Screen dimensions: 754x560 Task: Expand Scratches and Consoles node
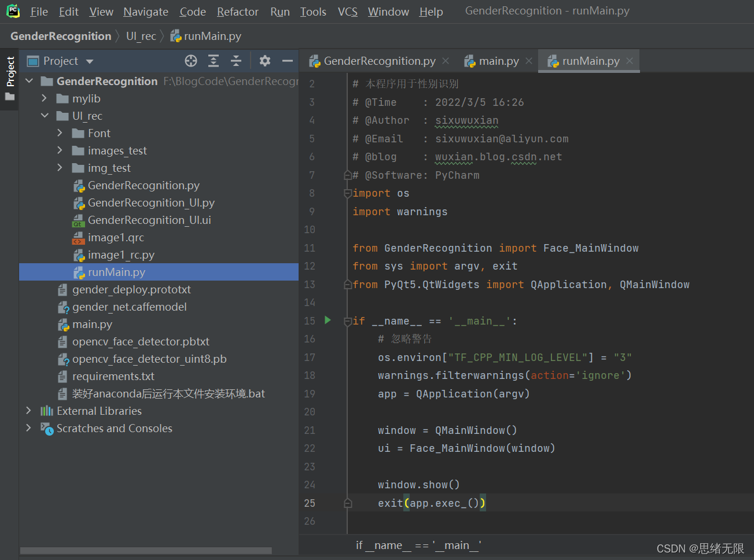(x=29, y=428)
